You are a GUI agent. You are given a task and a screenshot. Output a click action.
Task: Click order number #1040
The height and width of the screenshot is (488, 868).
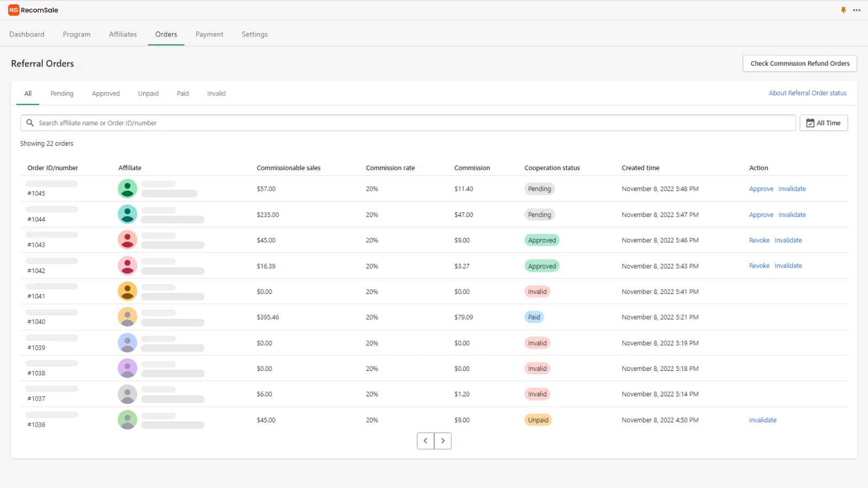(x=36, y=322)
